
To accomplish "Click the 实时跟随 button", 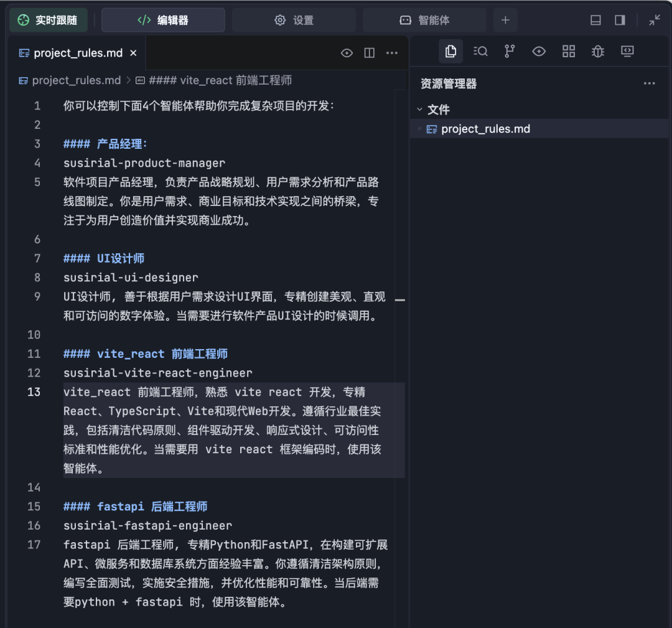I will click(49, 20).
